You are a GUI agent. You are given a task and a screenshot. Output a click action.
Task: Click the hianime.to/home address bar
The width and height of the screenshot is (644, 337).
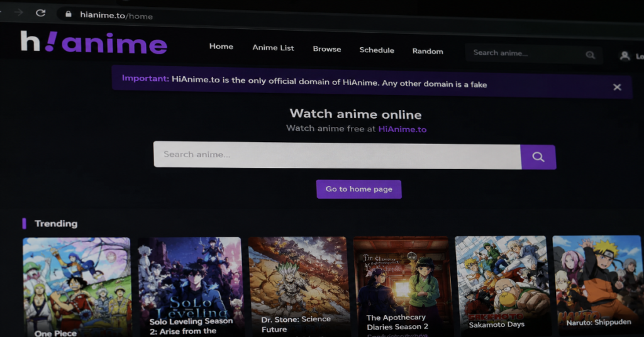point(116,16)
